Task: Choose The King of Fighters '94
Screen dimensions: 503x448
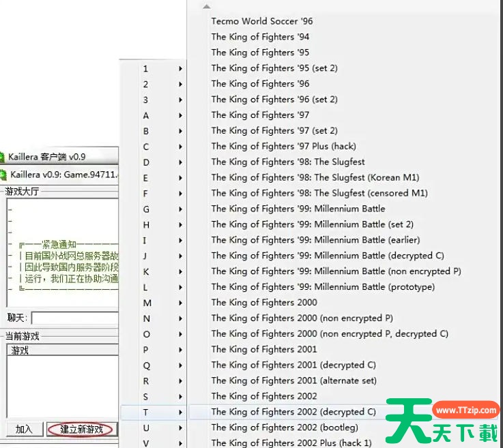Action: 260,37
